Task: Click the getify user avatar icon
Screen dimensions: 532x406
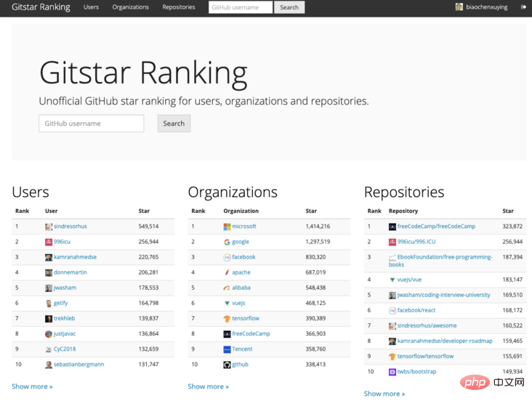Action: click(x=49, y=303)
